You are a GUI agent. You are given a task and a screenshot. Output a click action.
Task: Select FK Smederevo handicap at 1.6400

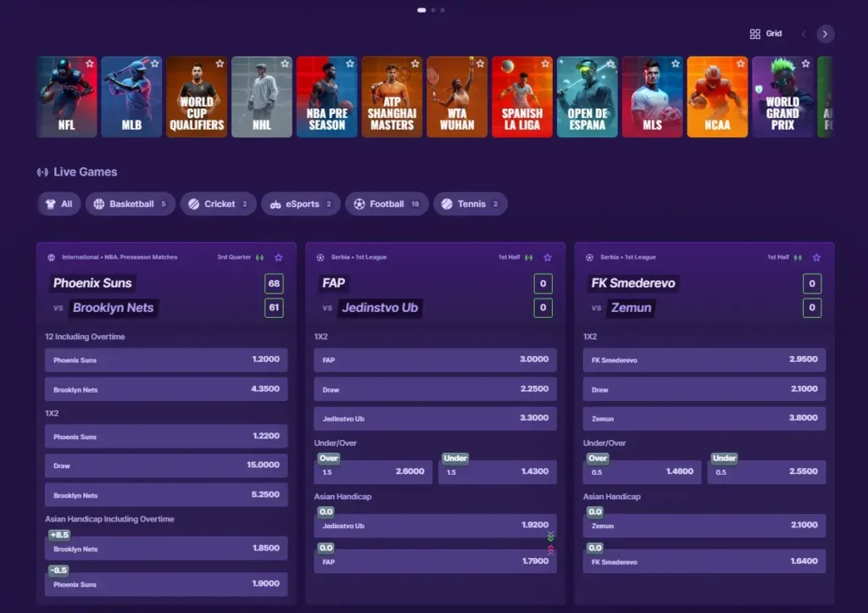point(704,561)
